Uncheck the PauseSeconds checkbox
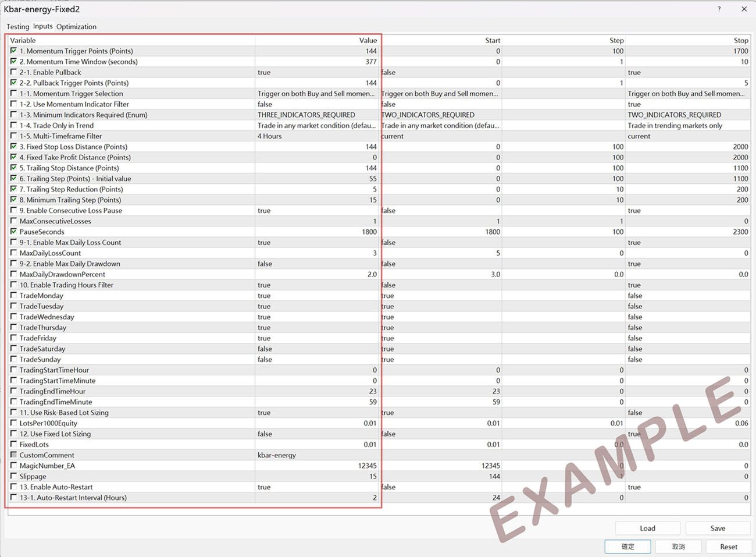756x557 pixels. point(13,232)
